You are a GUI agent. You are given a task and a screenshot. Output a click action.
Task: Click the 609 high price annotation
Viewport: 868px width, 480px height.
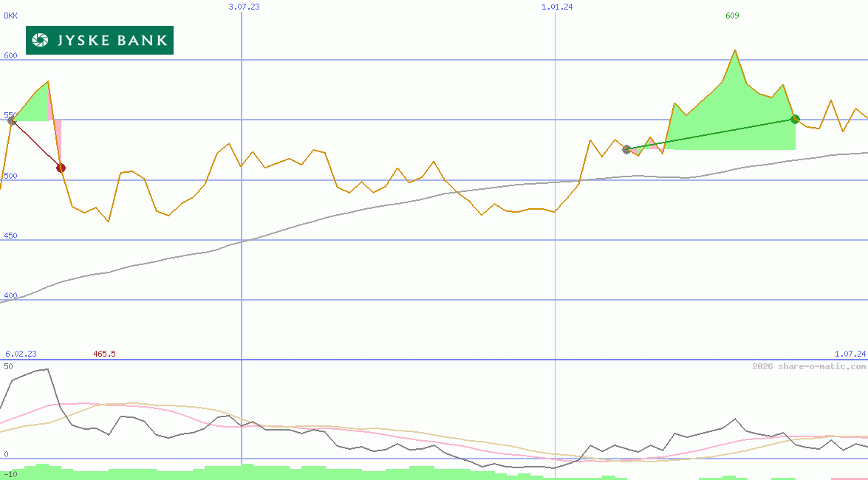(731, 16)
